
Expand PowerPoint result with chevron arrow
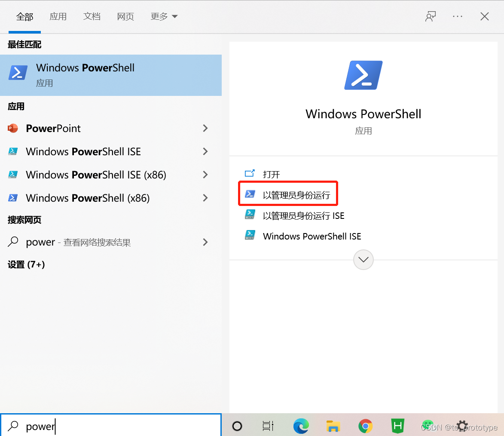205,129
